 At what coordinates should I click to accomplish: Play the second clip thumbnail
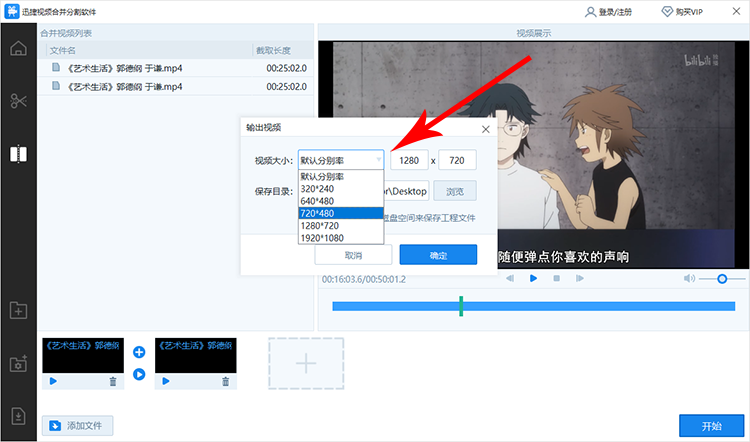coord(165,381)
